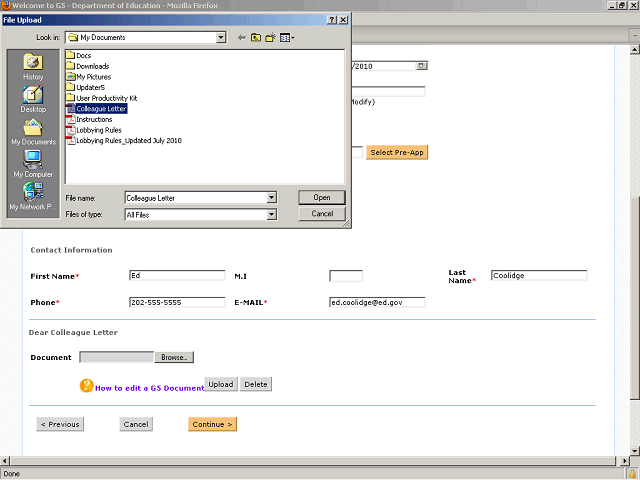Open the View menu icon
The height and width of the screenshot is (480, 640).
point(287,38)
